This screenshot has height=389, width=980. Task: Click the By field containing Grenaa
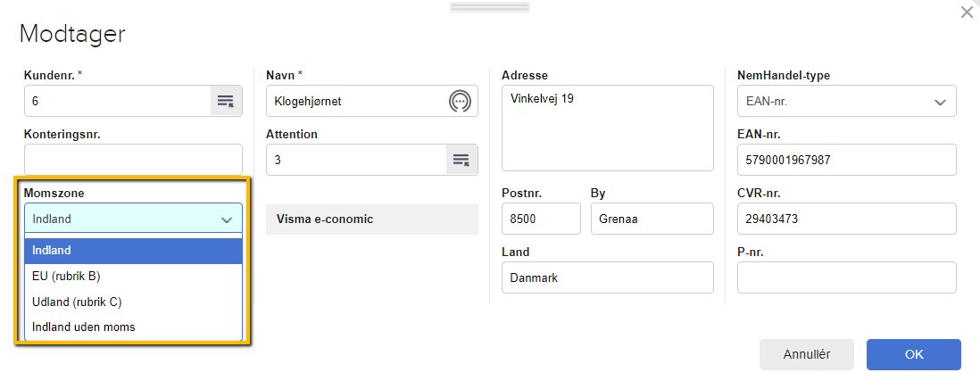(x=652, y=219)
